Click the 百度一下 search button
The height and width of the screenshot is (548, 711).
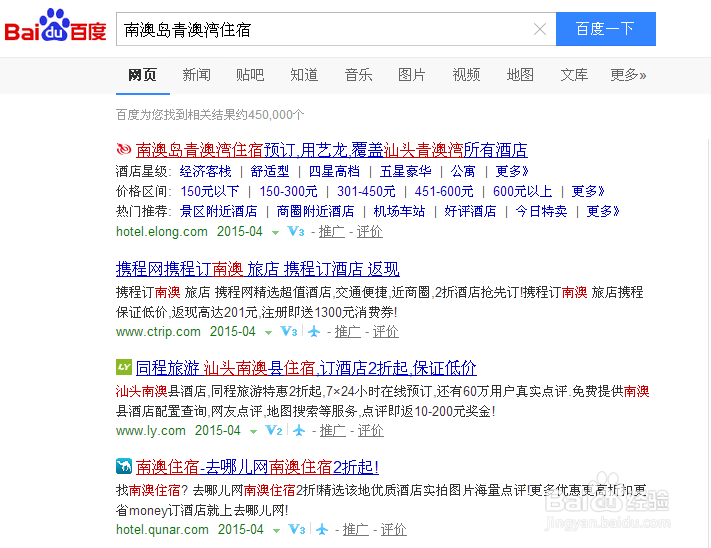coord(605,29)
